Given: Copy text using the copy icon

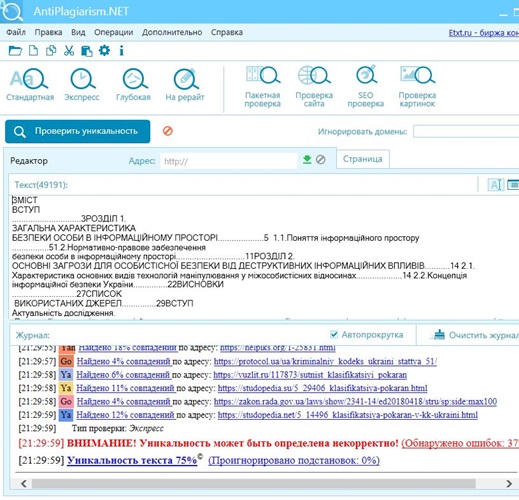Looking at the screenshot, I should point(51,51).
